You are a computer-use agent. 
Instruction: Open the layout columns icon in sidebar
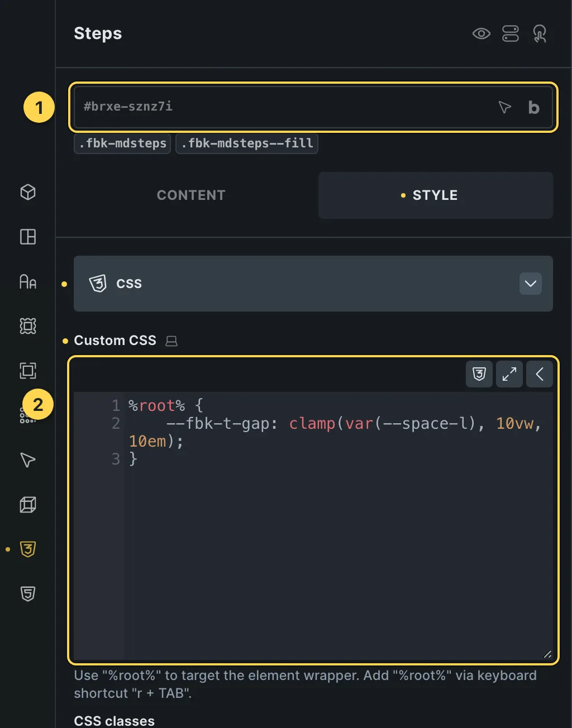click(x=28, y=237)
